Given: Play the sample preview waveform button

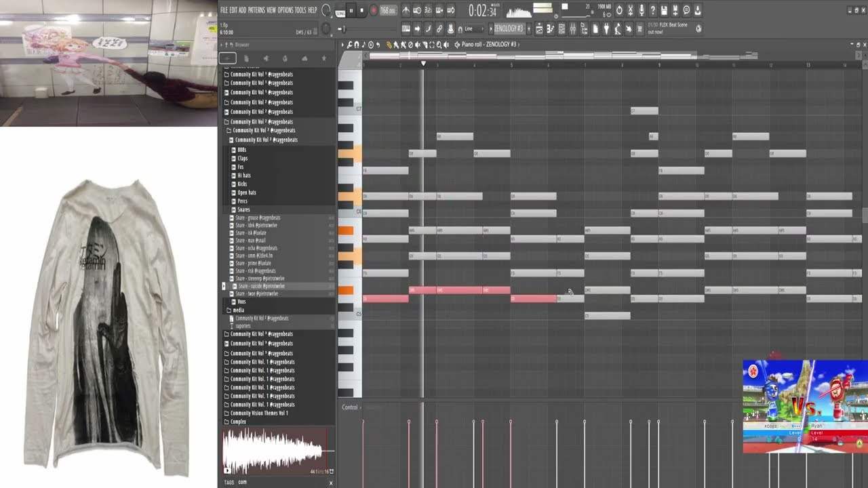Looking at the screenshot, I should (227, 470).
